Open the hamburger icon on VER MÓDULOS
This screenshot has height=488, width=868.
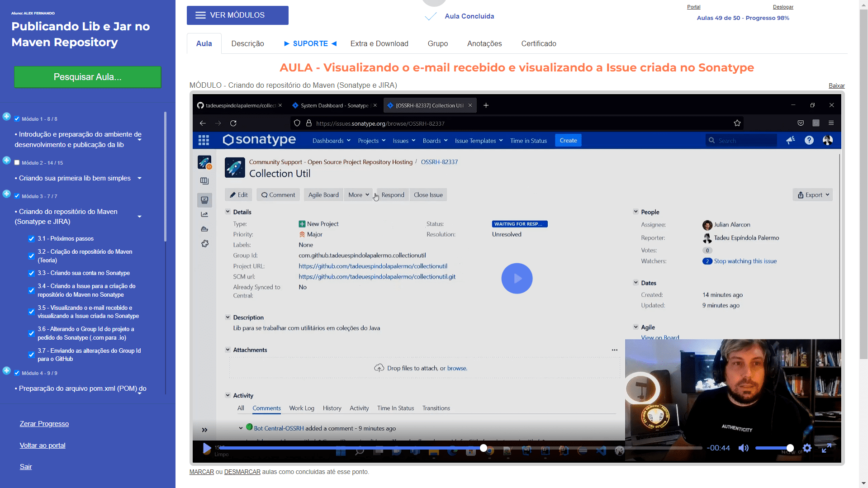click(200, 15)
